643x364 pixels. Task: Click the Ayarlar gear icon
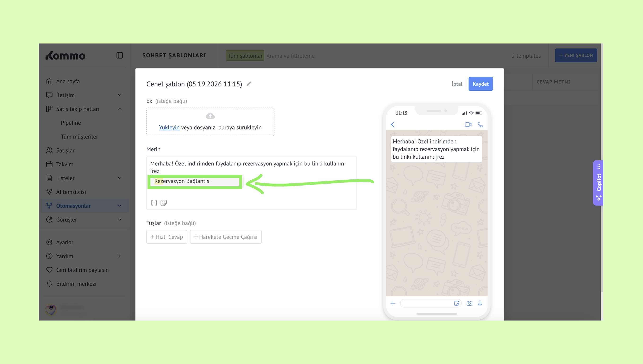click(x=49, y=242)
